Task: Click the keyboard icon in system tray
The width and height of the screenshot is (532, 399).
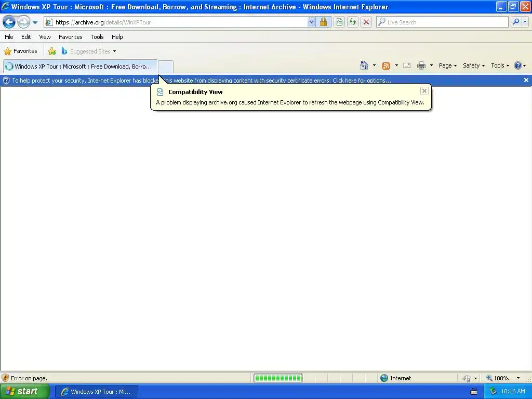Action: 474,392
